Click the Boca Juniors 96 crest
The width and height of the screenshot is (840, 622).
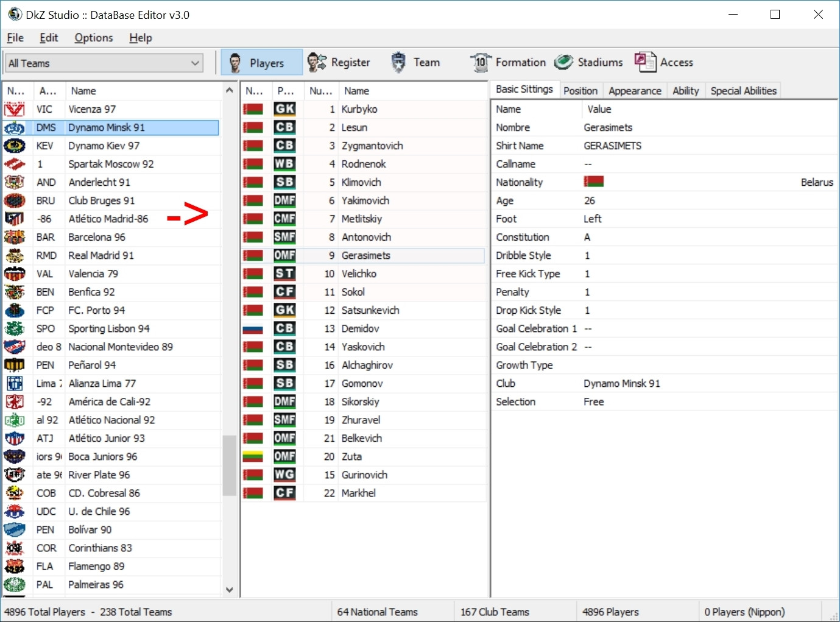click(x=15, y=456)
